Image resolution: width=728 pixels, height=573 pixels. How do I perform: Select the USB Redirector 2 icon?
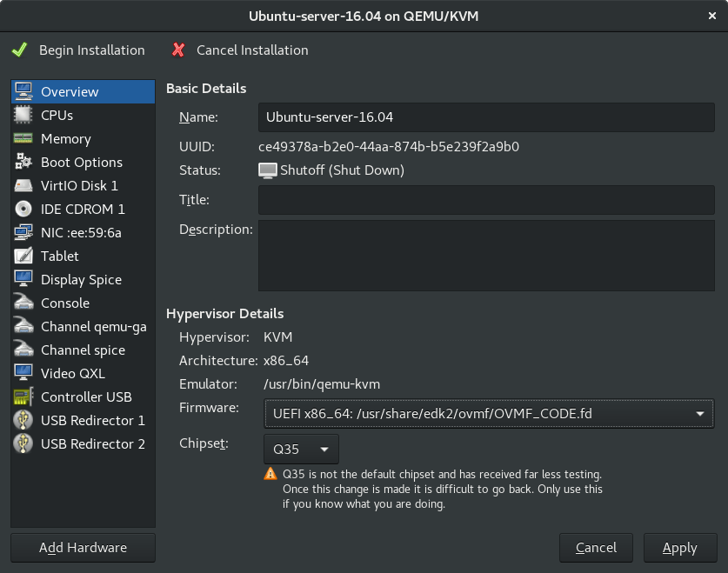(x=24, y=443)
